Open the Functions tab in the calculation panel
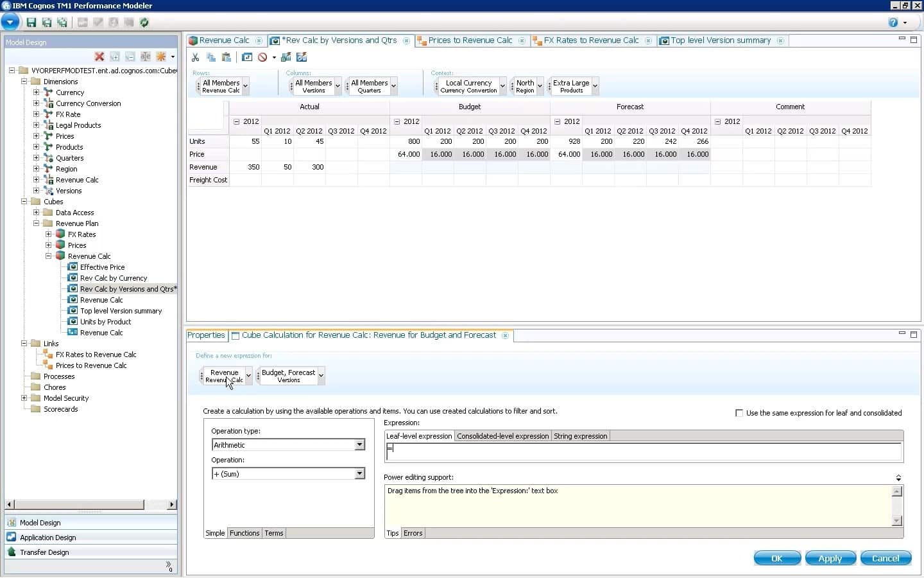This screenshot has width=924, height=578. point(244,533)
